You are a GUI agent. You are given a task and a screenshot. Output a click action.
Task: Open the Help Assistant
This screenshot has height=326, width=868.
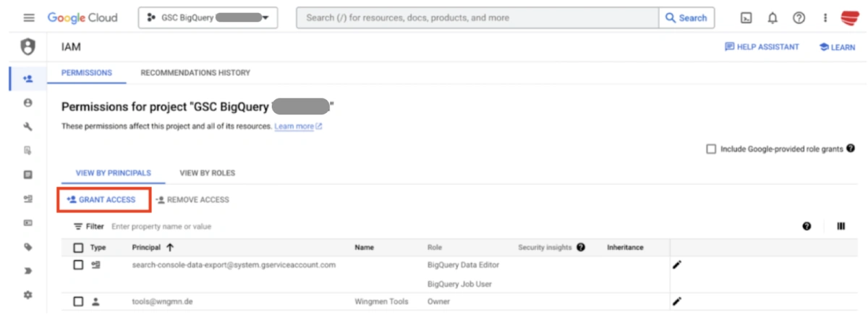tap(762, 47)
